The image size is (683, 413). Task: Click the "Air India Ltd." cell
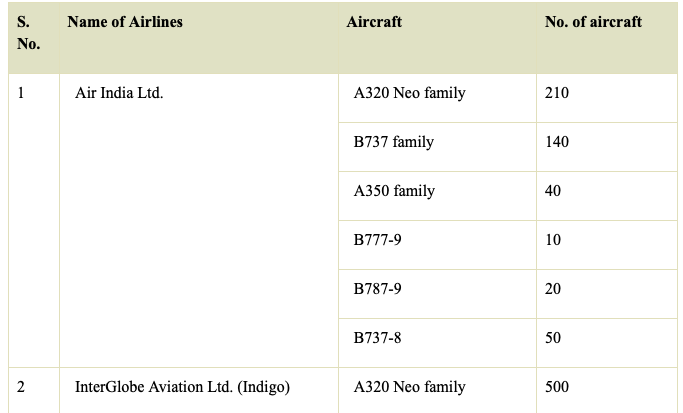[119, 94]
